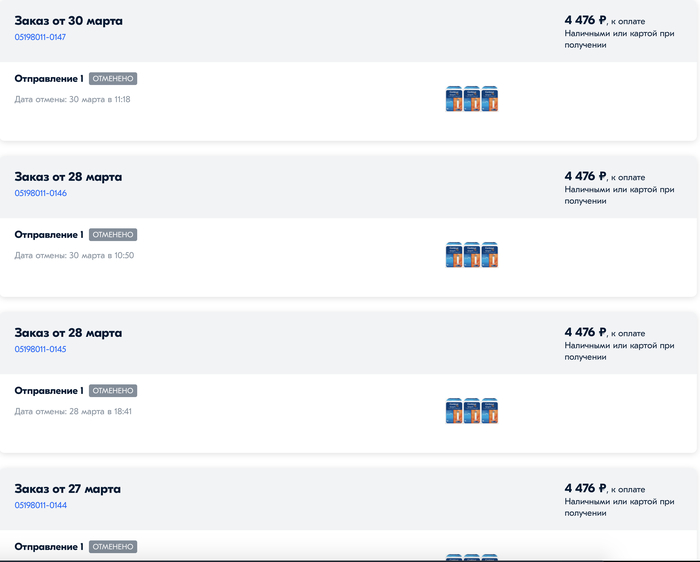700x562 pixels.
Task: Click last product thumbnail in order 0146
Action: coord(490,255)
